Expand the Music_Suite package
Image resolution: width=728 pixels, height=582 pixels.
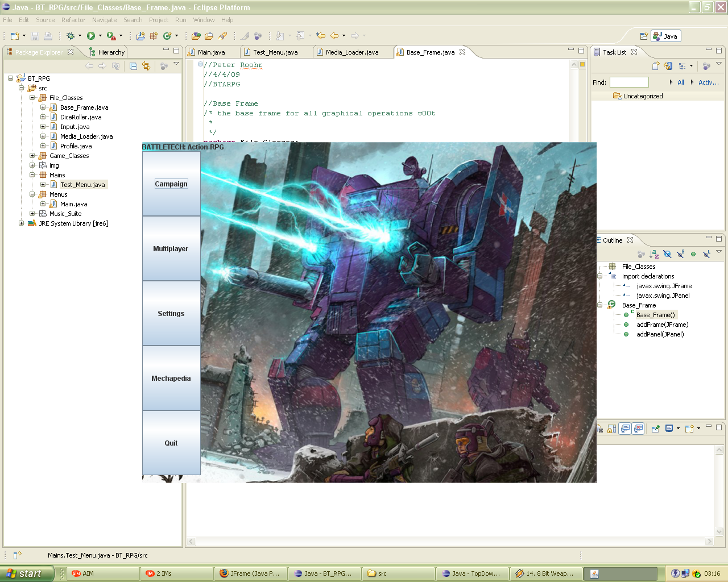click(x=32, y=214)
